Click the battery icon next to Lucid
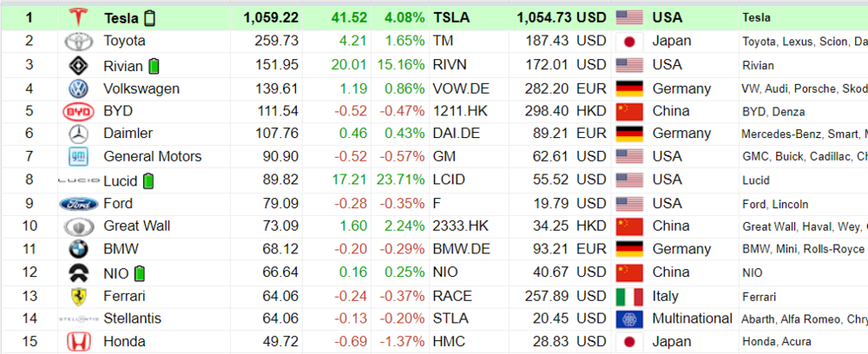The image size is (868, 354). point(148,180)
